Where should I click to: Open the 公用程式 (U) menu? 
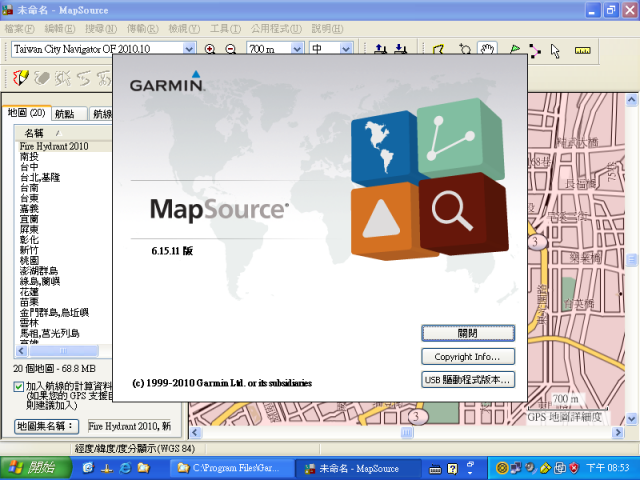276,29
